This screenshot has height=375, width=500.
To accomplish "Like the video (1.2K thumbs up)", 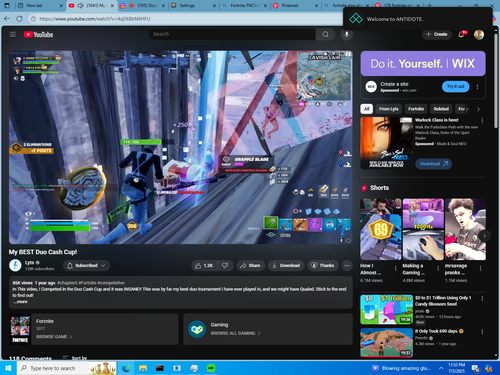I will pos(204,265).
